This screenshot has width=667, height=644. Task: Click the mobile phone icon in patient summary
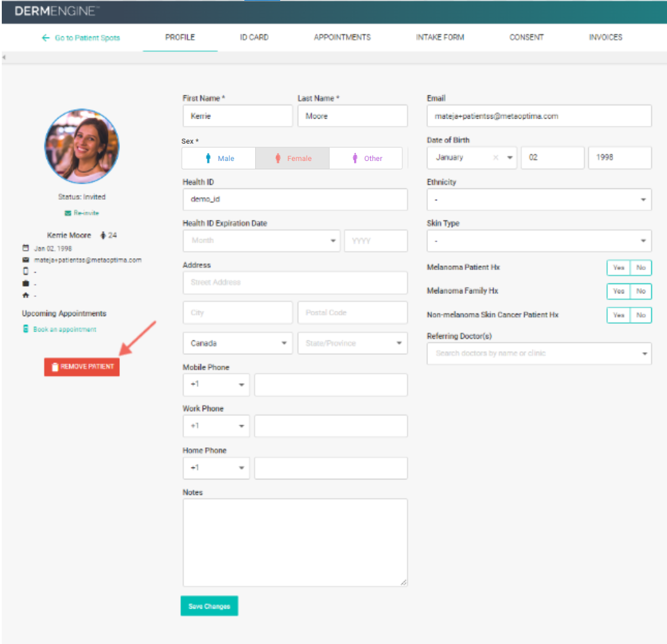pos(26,271)
